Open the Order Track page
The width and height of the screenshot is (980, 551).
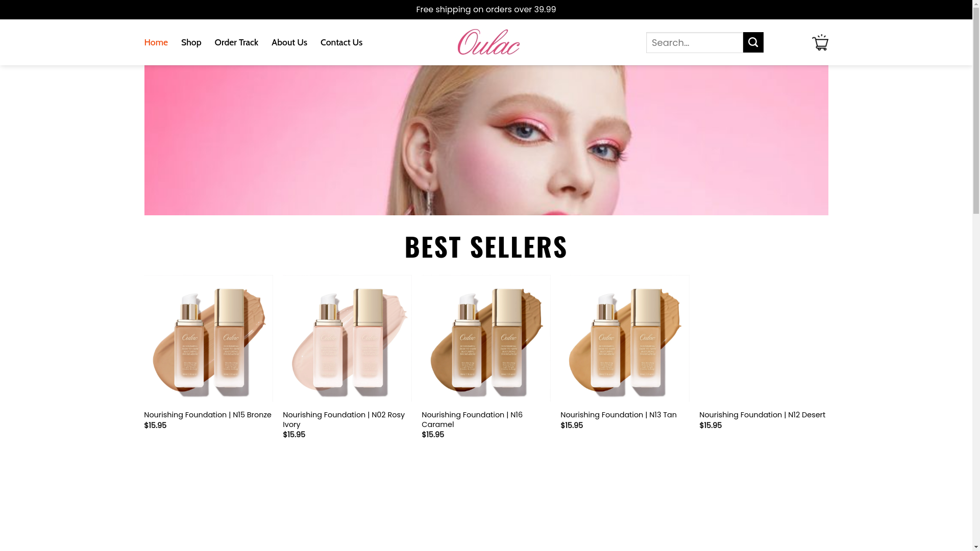click(236, 42)
